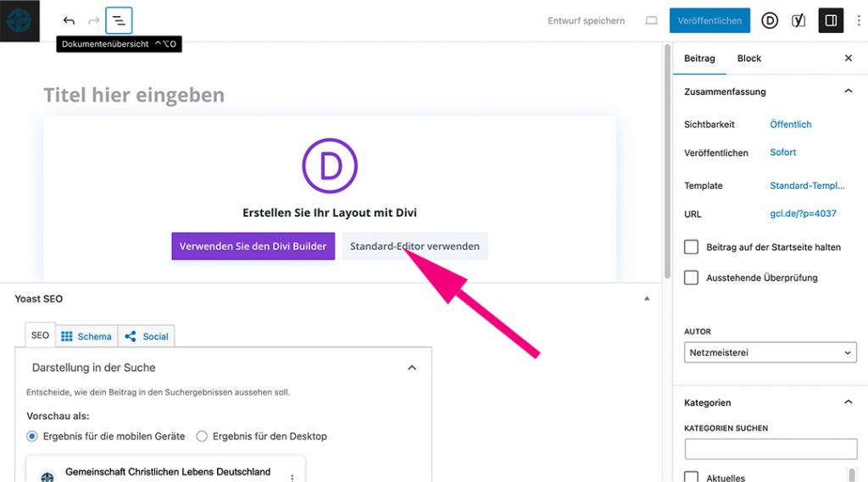Switch to the Block tab
868x482 pixels.
point(748,58)
